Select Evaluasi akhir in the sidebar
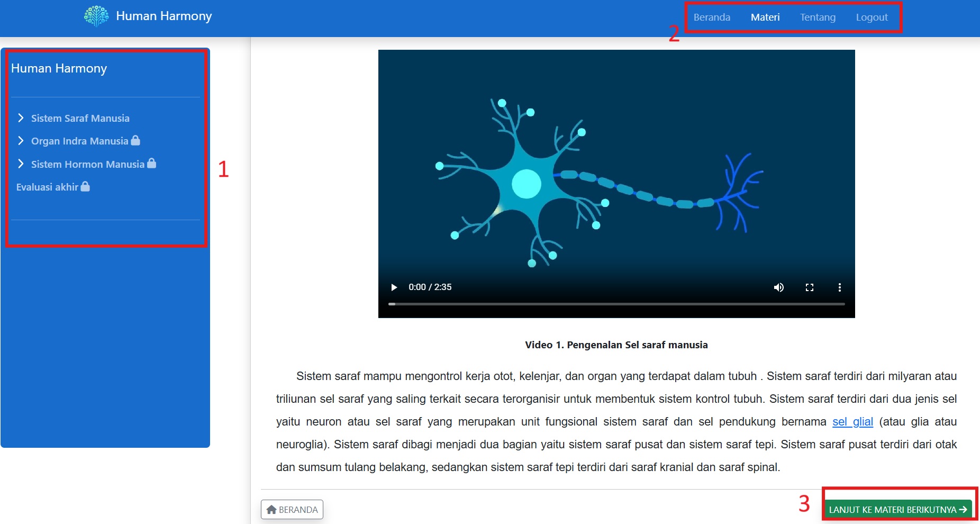980x524 pixels. click(47, 187)
